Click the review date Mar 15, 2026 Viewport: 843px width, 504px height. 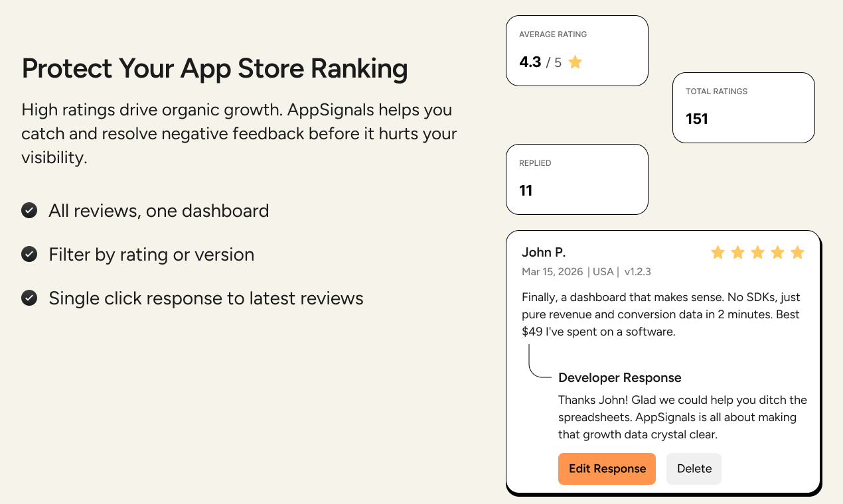(552, 272)
